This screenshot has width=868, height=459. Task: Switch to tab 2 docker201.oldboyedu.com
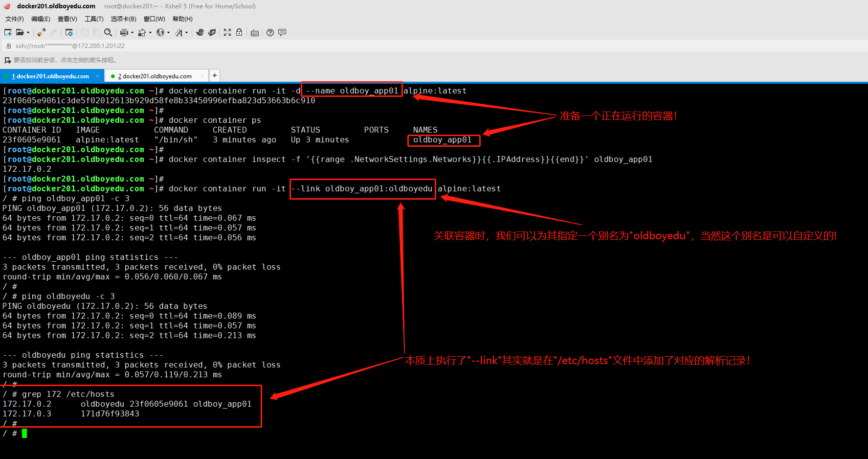155,76
